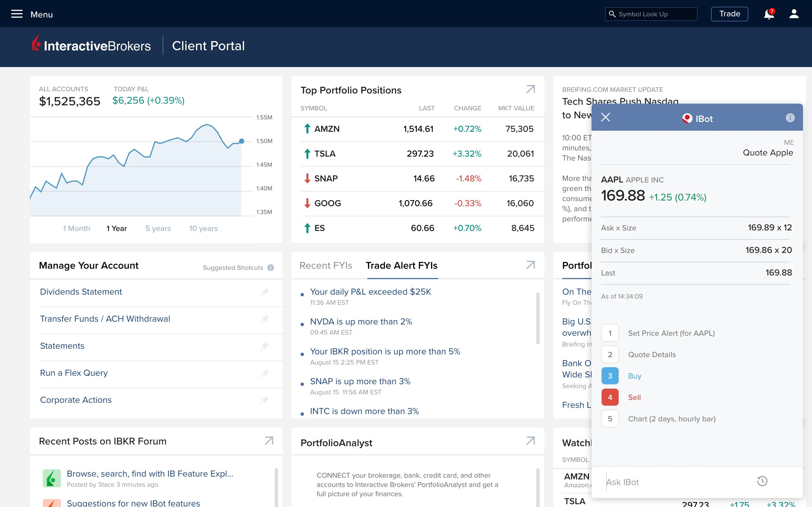Select the 1 Month chart timeframe toggle
This screenshot has height=507, width=812.
tap(76, 228)
